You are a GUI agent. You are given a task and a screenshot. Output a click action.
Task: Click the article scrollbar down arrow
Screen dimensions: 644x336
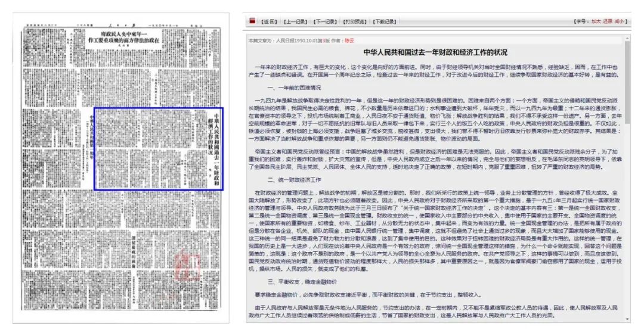coord(627,319)
